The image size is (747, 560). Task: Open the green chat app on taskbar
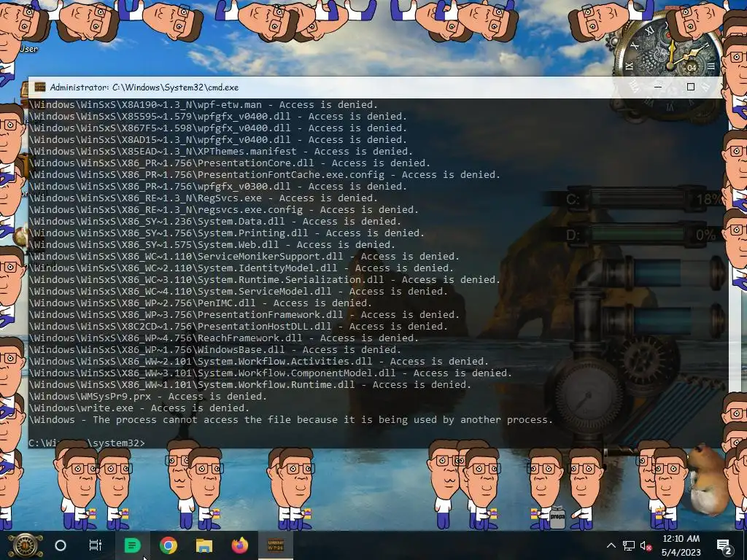(133, 545)
